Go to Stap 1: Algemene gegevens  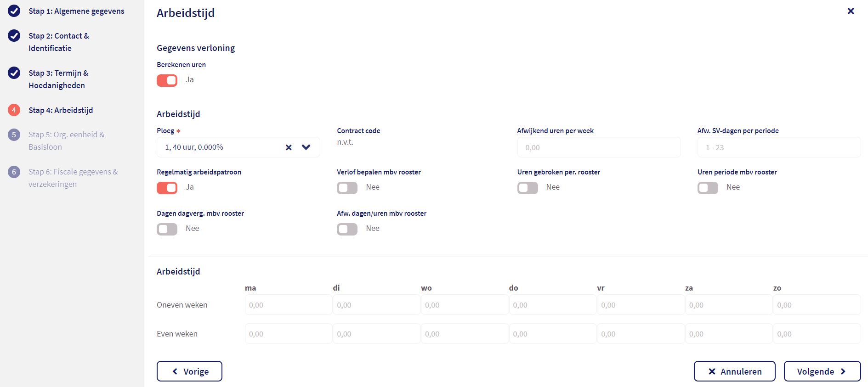[x=76, y=11]
